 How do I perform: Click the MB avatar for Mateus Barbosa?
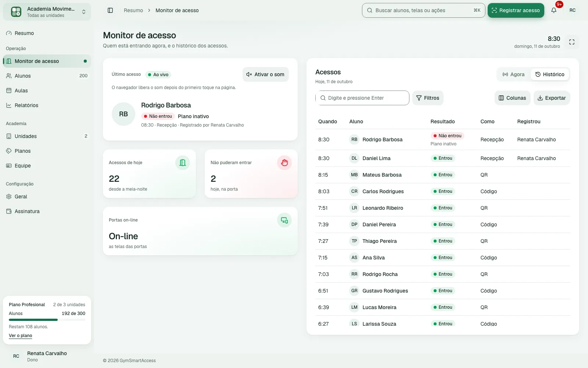tap(354, 175)
